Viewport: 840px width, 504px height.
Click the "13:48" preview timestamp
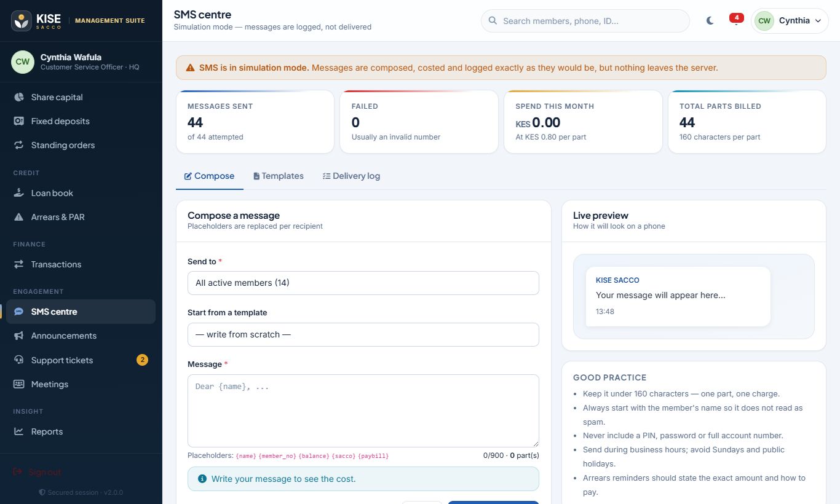605,312
